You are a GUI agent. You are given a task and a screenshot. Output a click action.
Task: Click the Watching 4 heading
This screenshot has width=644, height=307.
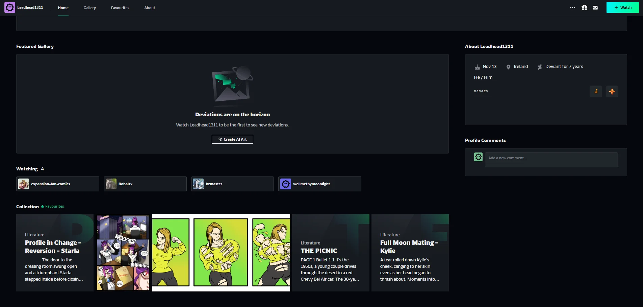click(30, 169)
